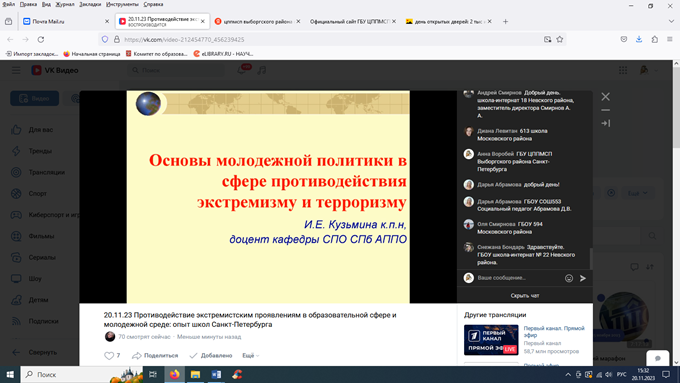681x383 pixels.
Task: Open the eLIBRARY.RU bookmark
Action: coord(223,54)
